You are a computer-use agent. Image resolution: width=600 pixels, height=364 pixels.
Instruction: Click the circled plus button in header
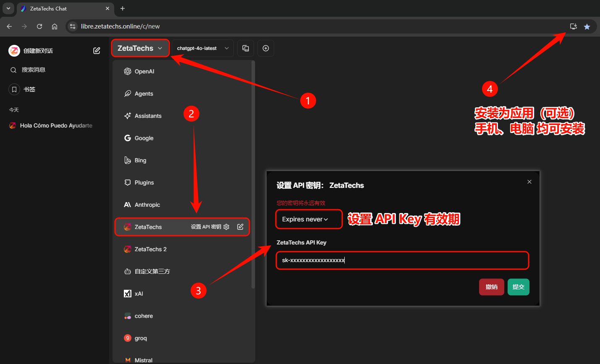(x=266, y=48)
